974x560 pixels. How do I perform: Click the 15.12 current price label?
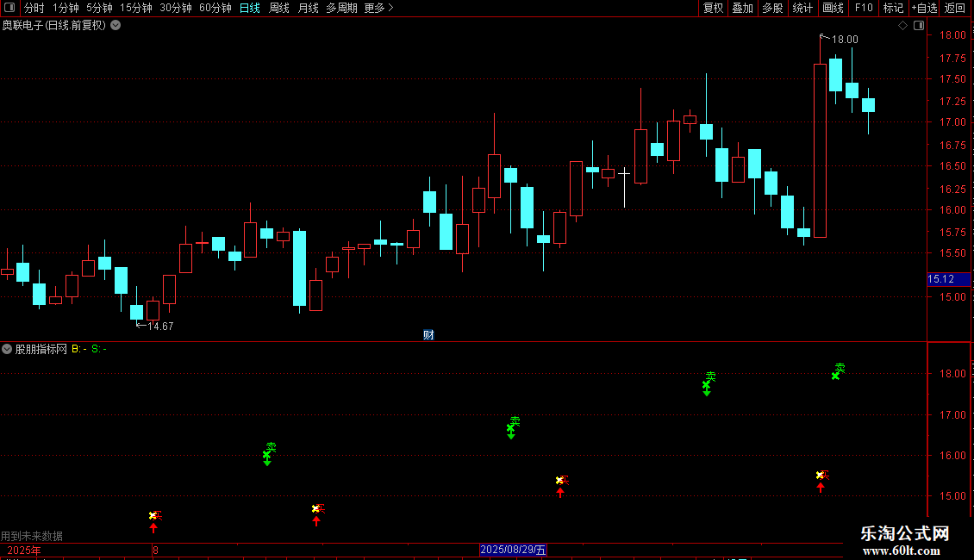pos(948,279)
